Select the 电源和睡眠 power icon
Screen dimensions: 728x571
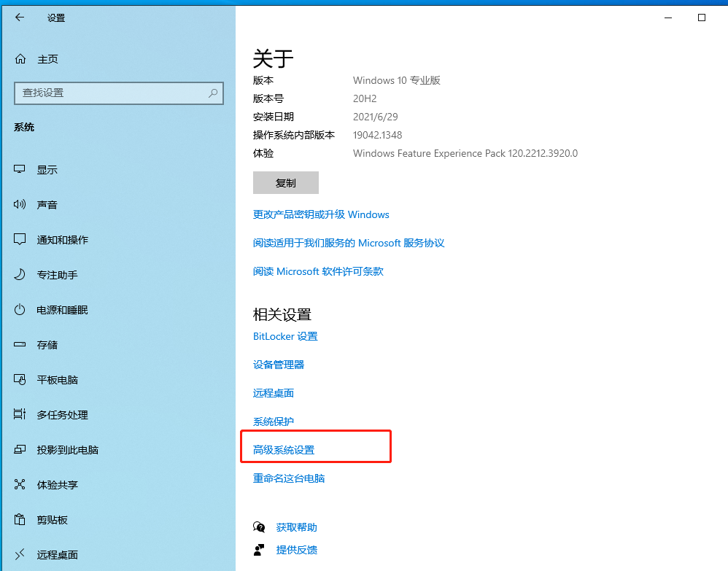pyautogui.click(x=20, y=310)
